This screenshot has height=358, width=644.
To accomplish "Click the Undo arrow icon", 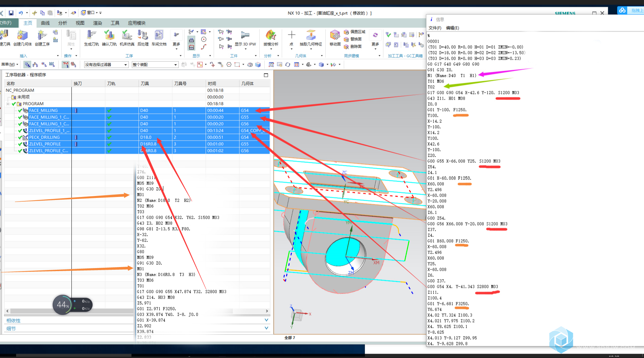I will pyautogui.click(x=21, y=13).
